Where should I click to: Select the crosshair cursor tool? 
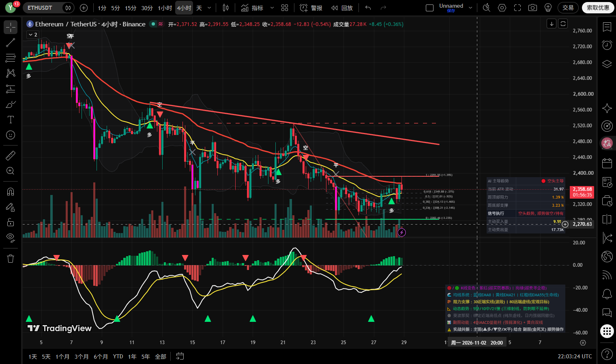[x=11, y=27]
